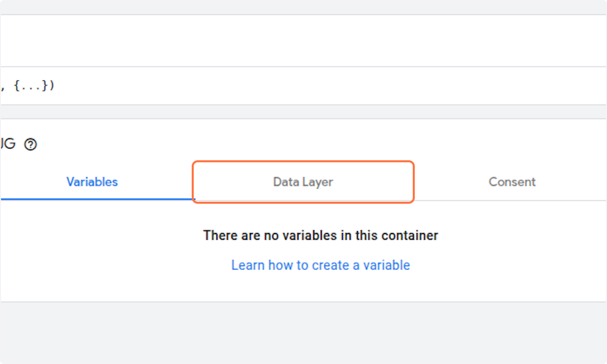Click the divider line under the Consent tab
This screenshot has width=607, height=364.
click(511, 200)
